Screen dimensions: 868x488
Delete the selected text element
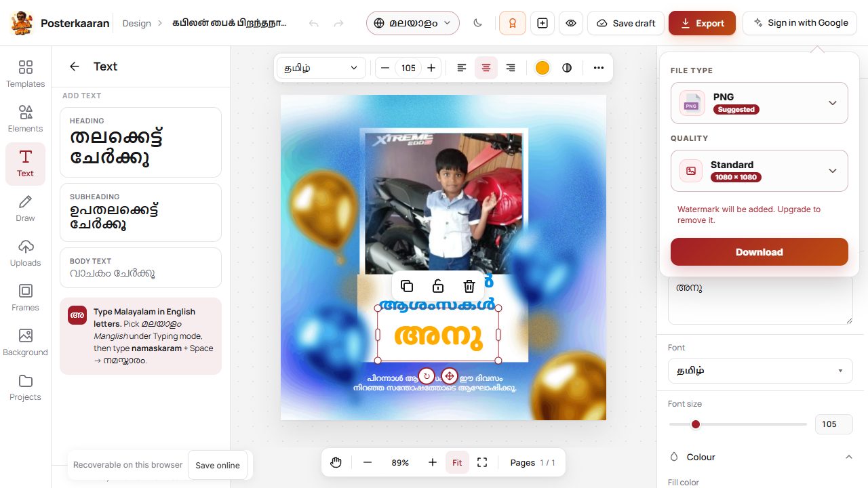(469, 286)
